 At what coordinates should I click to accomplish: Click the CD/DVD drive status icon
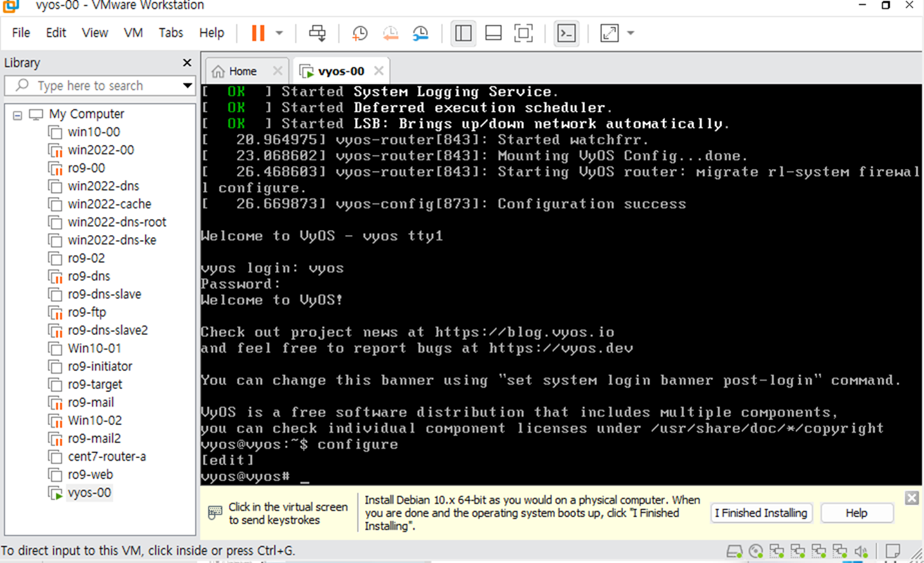pyautogui.click(x=756, y=551)
